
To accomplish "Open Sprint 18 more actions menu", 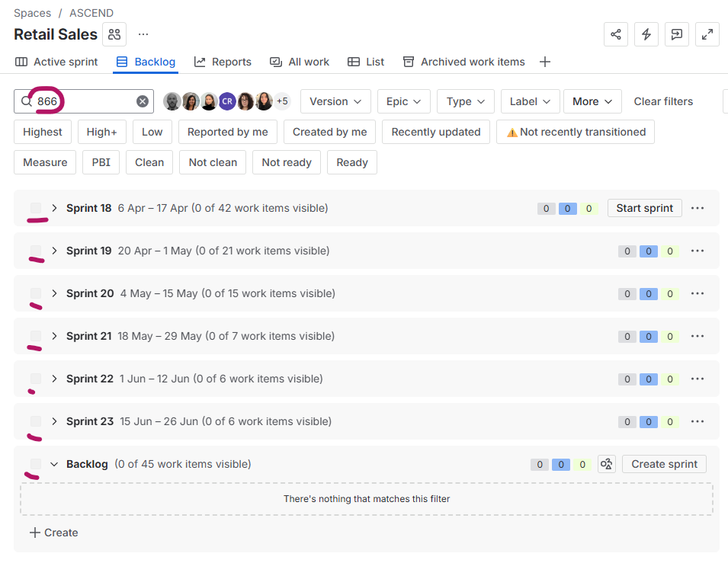I will click(698, 208).
